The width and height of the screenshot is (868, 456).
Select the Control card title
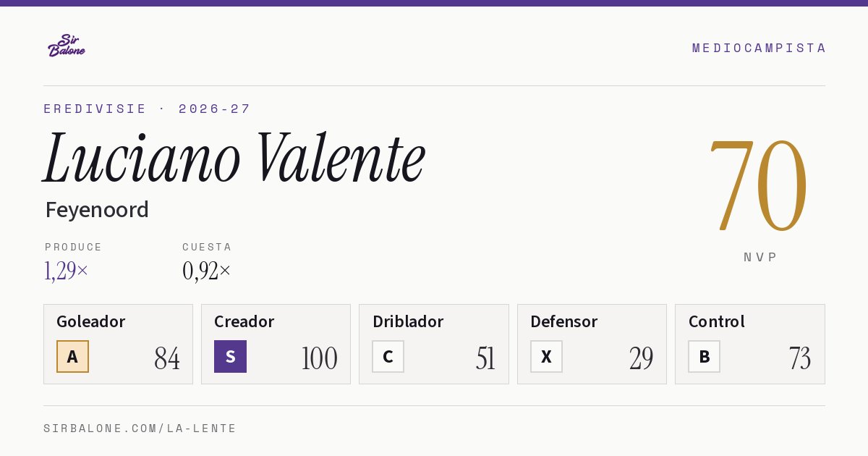pos(716,321)
